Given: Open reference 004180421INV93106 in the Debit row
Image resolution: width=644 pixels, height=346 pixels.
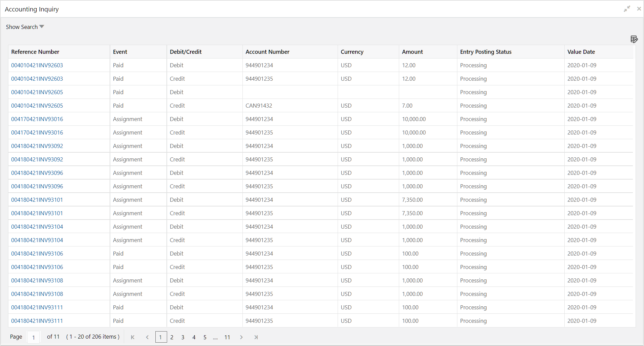Looking at the screenshot, I should 37,254.
